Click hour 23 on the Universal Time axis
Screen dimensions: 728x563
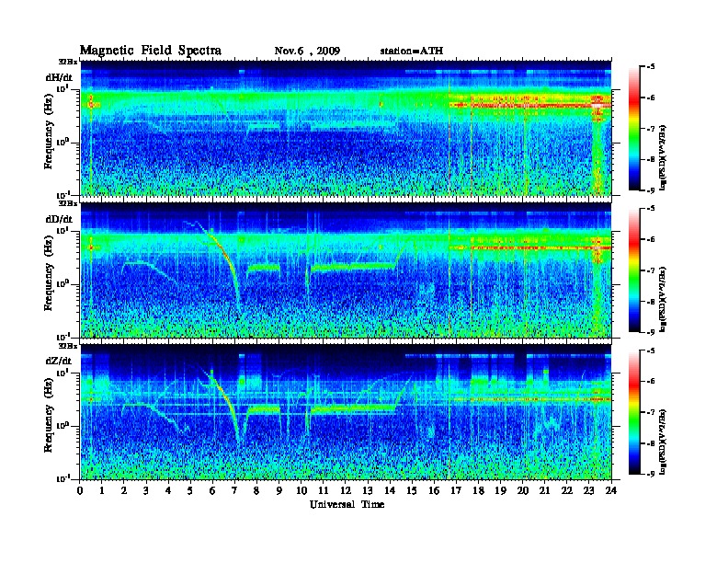point(589,491)
